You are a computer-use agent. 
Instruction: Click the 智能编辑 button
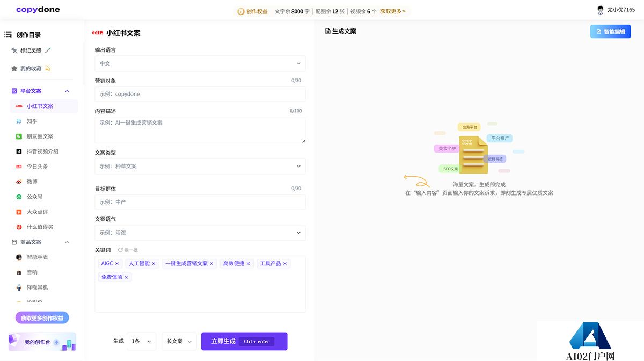[x=610, y=32]
